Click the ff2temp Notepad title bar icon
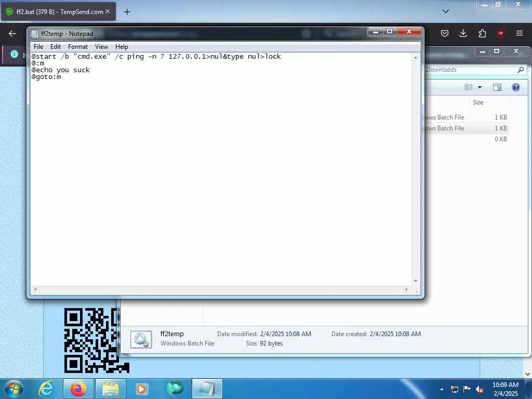532x399 pixels. [x=34, y=34]
